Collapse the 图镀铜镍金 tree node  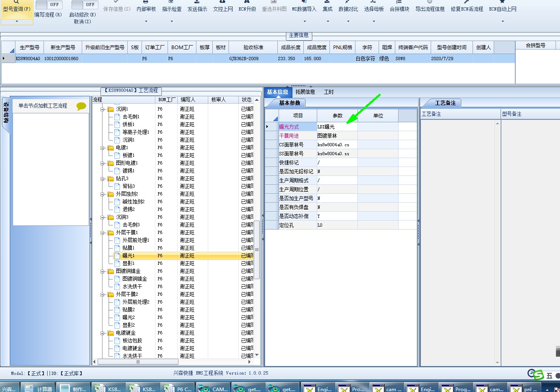click(103, 271)
